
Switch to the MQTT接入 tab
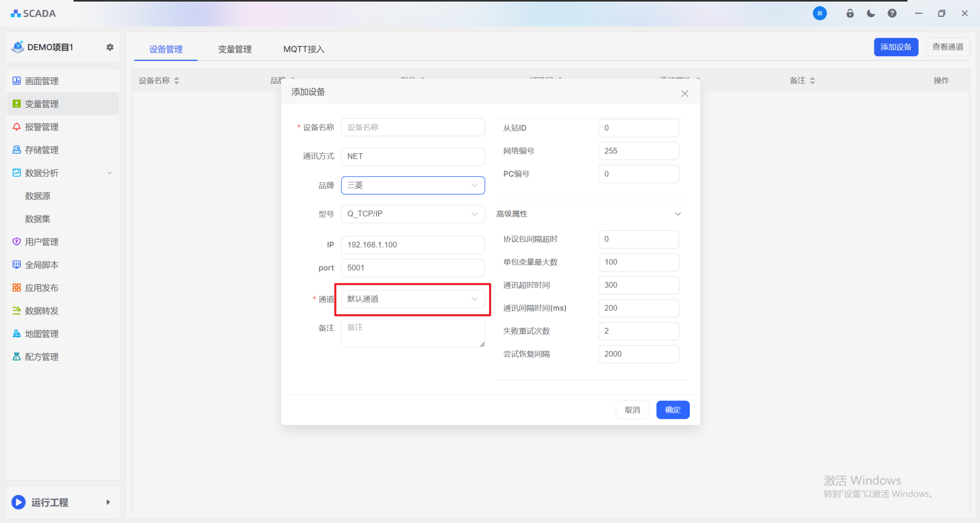click(304, 49)
